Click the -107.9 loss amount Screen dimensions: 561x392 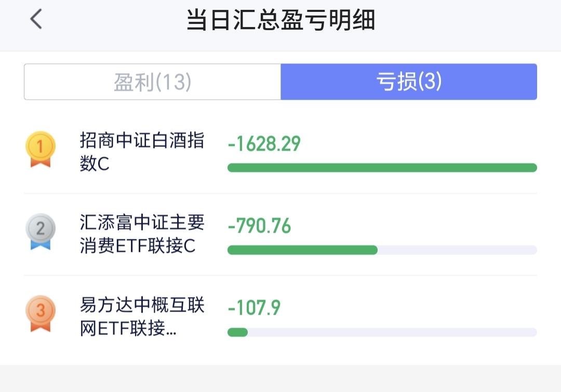(254, 307)
